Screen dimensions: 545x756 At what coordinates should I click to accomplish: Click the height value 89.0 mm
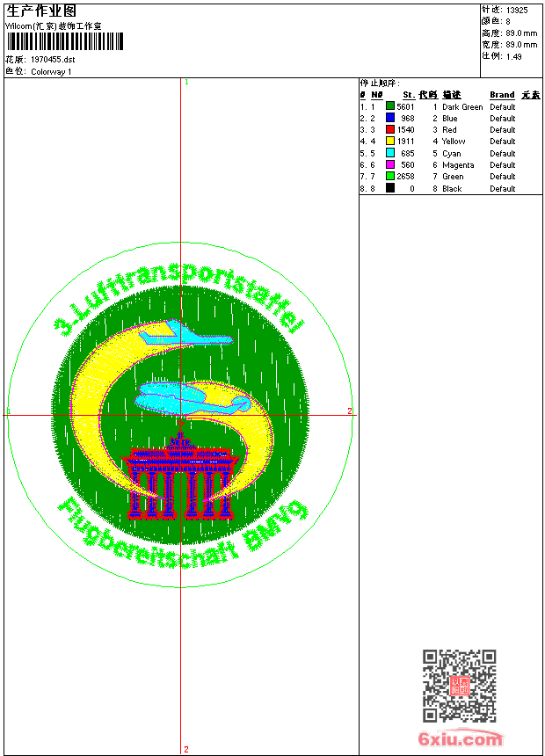coord(521,33)
